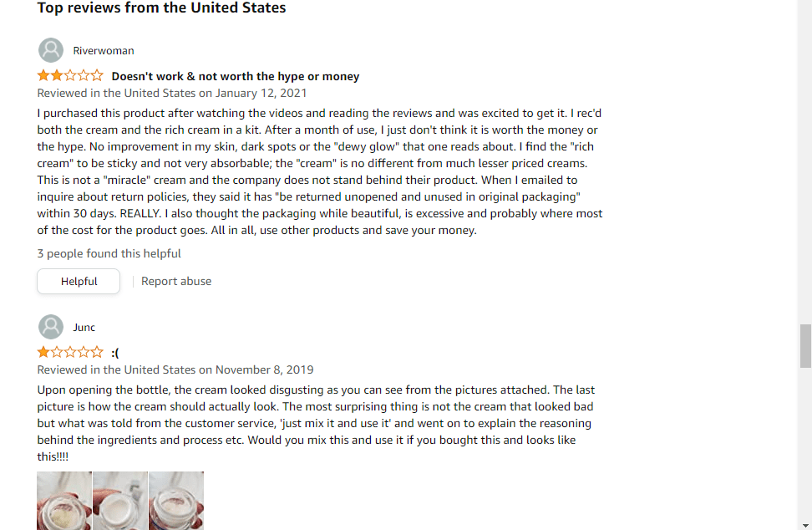The image size is (812, 530).
Task: Click Riverwoman's profile avatar icon
Action: (x=51, y=50)
